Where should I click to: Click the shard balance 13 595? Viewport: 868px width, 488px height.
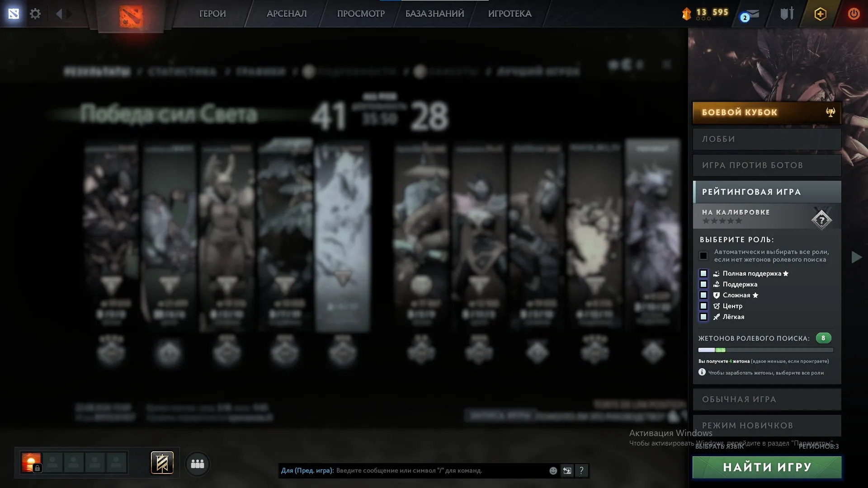click(712, 12)
